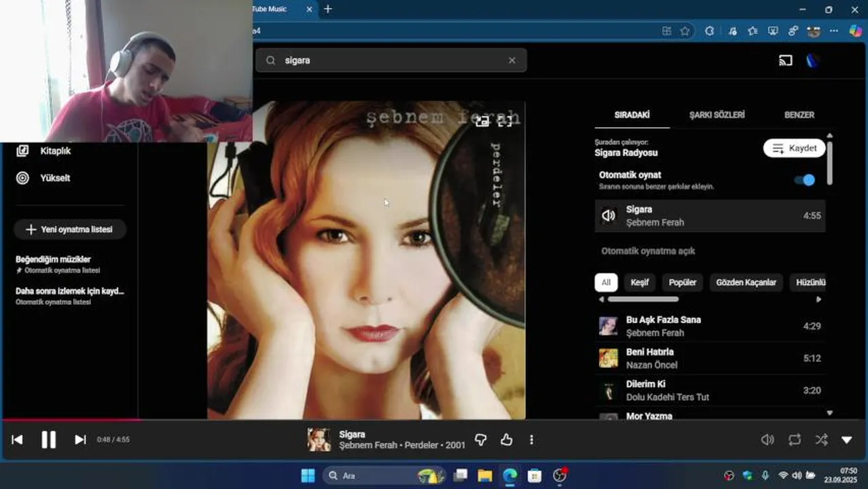Viewport: 868px width, 489px height.
Task: Open miniplayer icon on album art
Action: tap(482, 121)
